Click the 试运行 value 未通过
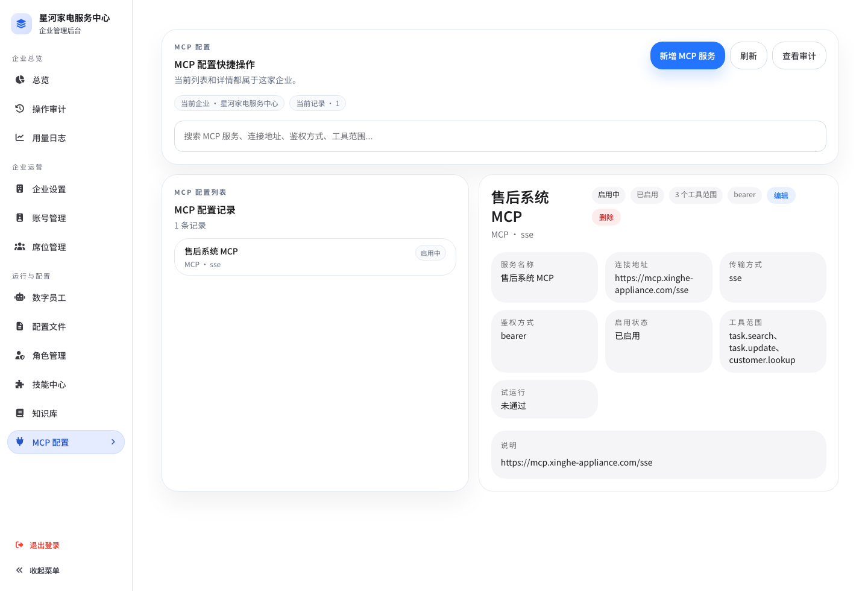868x591 pixels. [514, 406]
